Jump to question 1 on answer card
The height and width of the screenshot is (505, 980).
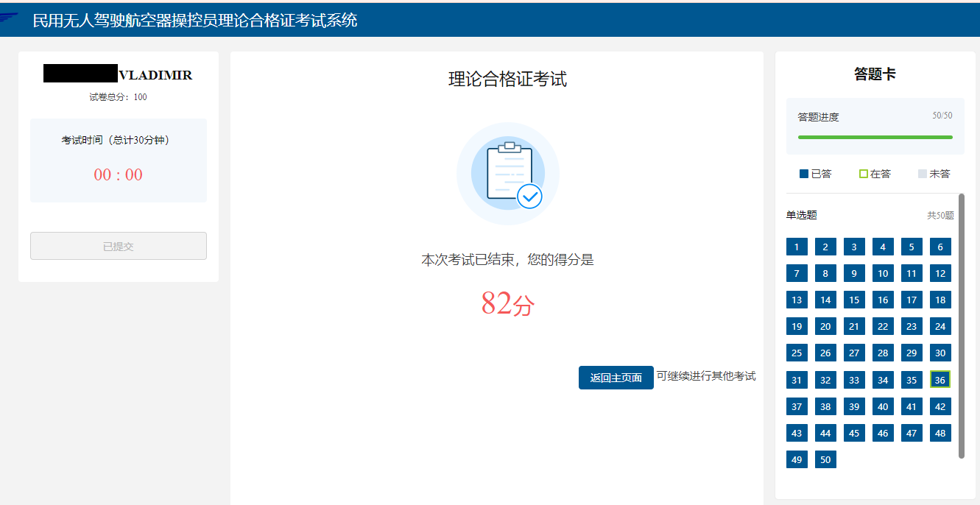[797, 247]
